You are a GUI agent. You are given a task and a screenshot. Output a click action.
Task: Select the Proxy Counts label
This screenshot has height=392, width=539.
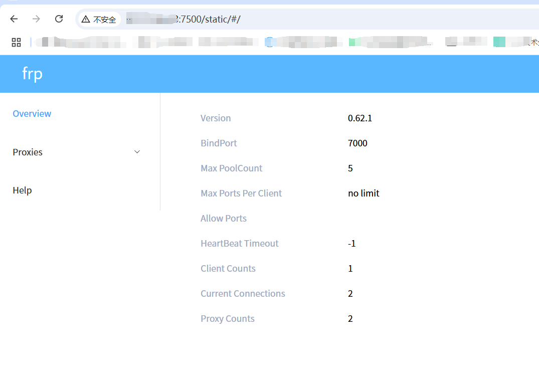[x=228, y=319]
